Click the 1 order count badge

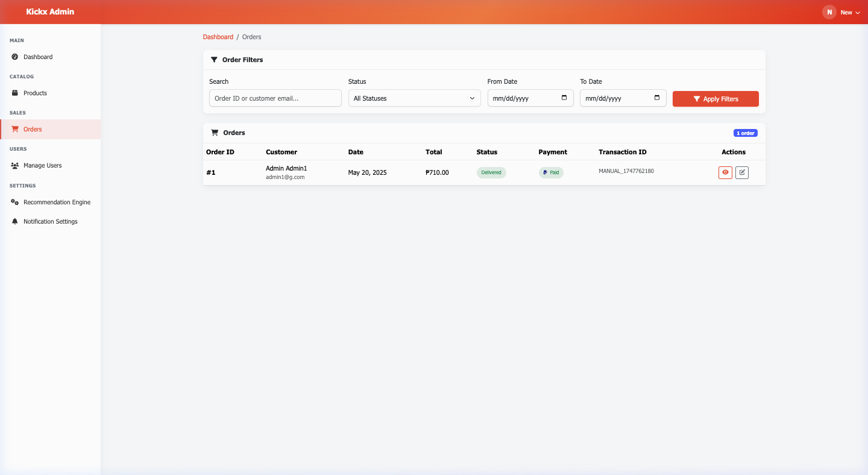746,133
